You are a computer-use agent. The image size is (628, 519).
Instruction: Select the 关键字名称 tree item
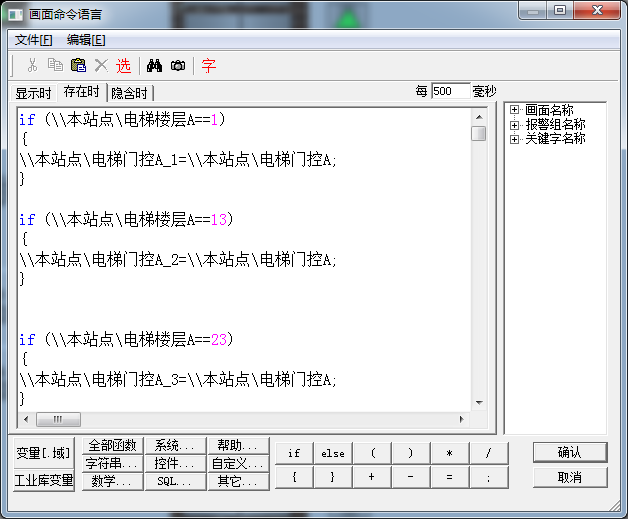coord(556,139)
